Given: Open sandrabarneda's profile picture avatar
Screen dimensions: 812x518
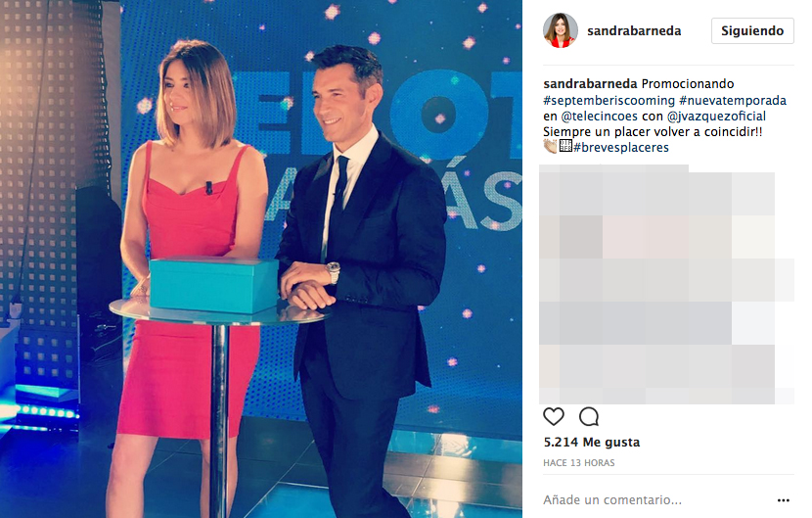Looking at the screenshot, I should [561, 30].
